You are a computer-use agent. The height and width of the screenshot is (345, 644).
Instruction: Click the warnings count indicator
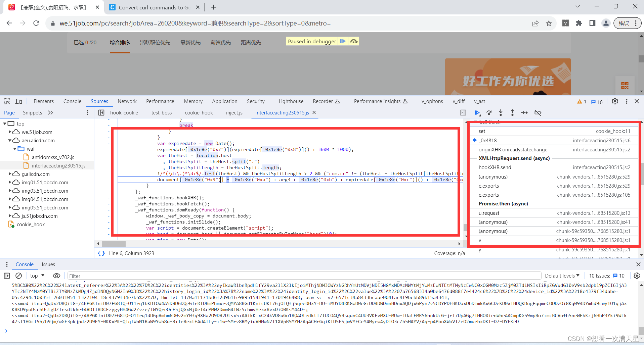(x=582, y=102)
